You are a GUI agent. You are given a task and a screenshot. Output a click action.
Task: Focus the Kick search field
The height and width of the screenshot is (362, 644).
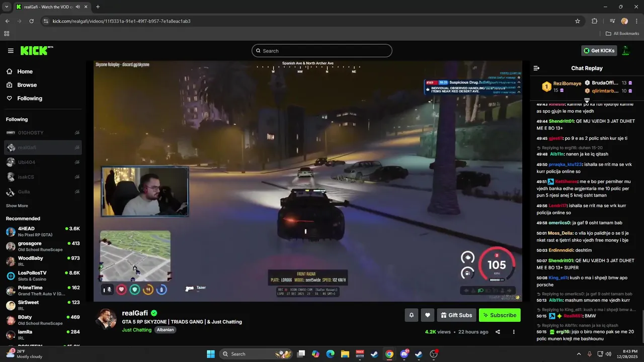pos(322,51)
